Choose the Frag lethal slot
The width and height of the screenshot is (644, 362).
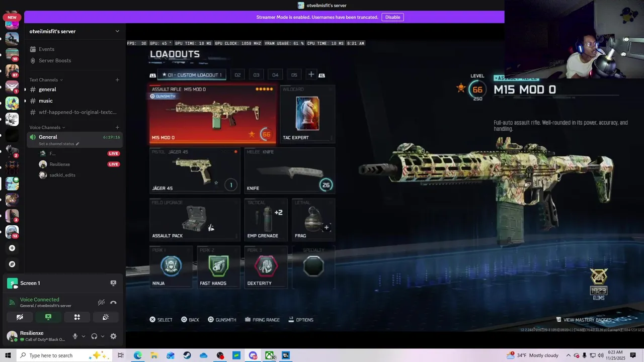point(313,219)
